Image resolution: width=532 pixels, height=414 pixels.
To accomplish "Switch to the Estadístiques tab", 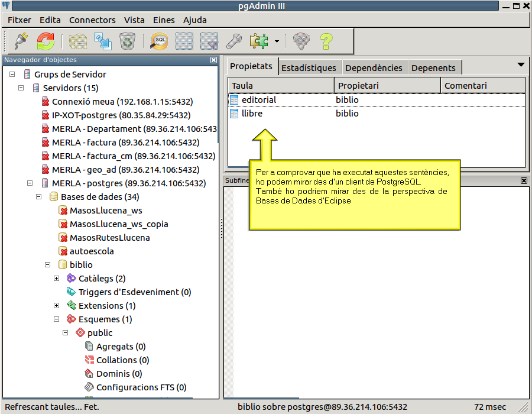I will coord(309,67).
